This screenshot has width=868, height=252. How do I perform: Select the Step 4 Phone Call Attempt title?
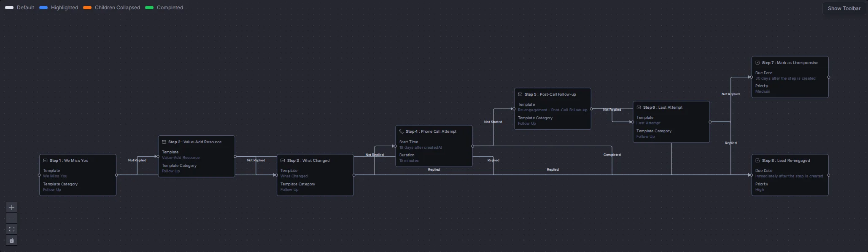pos(431,131)
